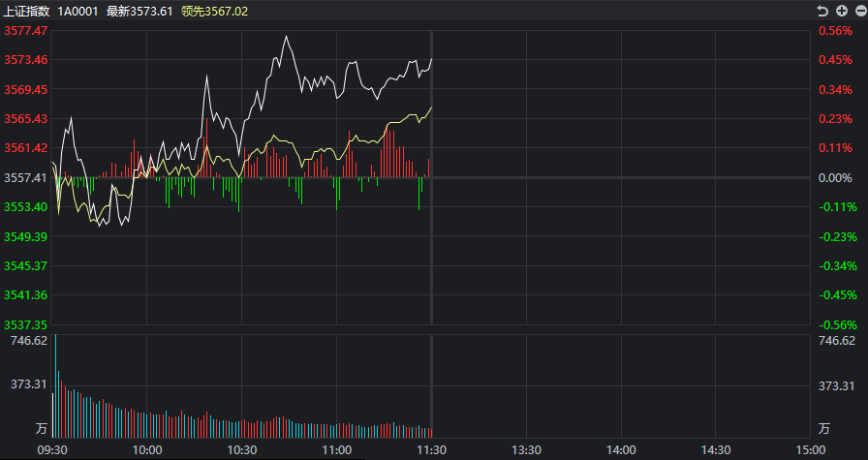Image resolution: width=868 pixels, height=460 pixels.
Task: Zoom in with the plus circle icon
Action: point(842,11)
